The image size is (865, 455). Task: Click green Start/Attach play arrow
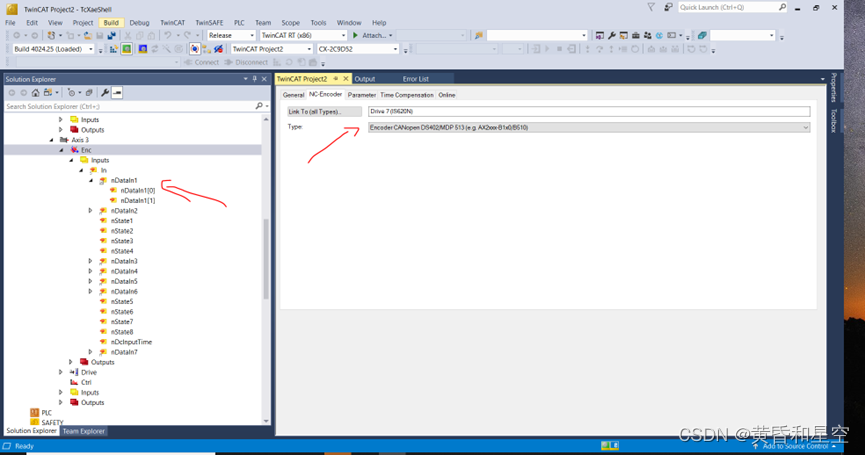pos(355,35)
